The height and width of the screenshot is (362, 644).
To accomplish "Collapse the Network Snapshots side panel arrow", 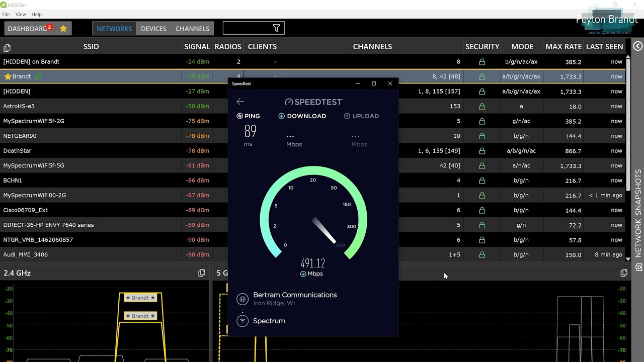I will [x=638, y=46].
